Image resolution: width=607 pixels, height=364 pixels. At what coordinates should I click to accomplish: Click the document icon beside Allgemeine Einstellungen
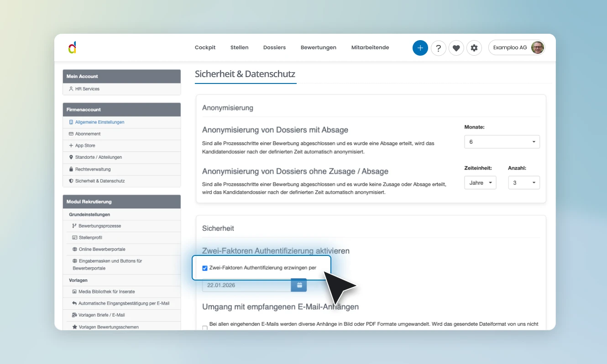pyautogui.click(x=71, y=122)
